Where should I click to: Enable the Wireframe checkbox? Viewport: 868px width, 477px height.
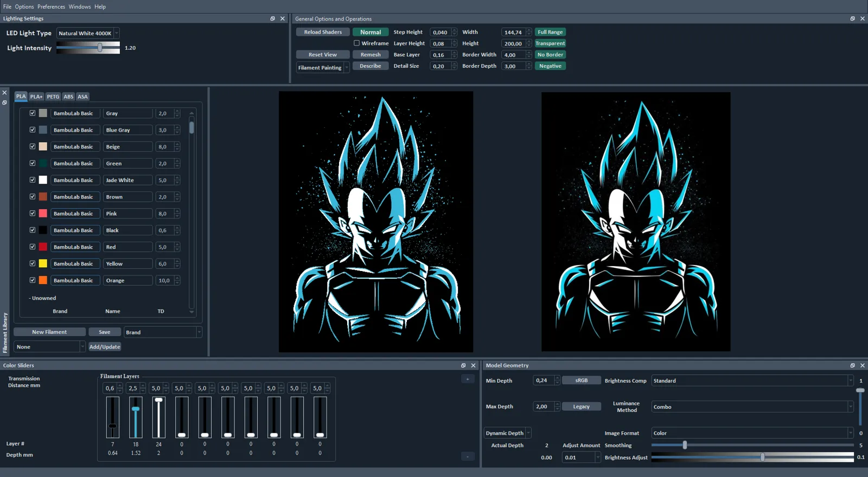coord(356,43)
